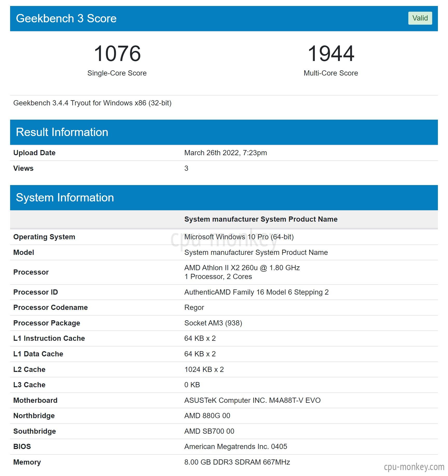Click the Southbridge label

[x=34, y=431]
